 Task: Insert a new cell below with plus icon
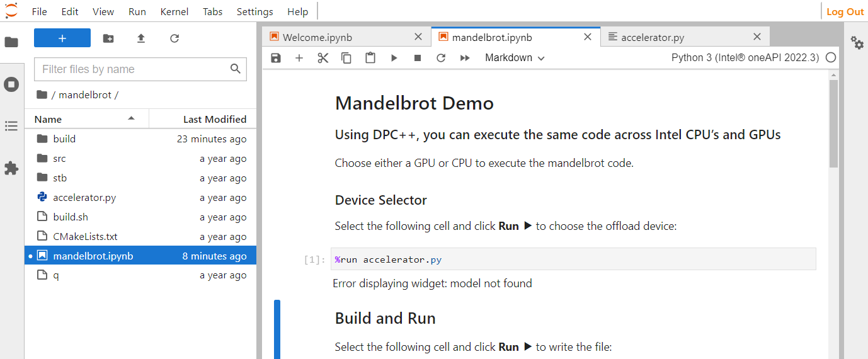(x=299, y=58)
